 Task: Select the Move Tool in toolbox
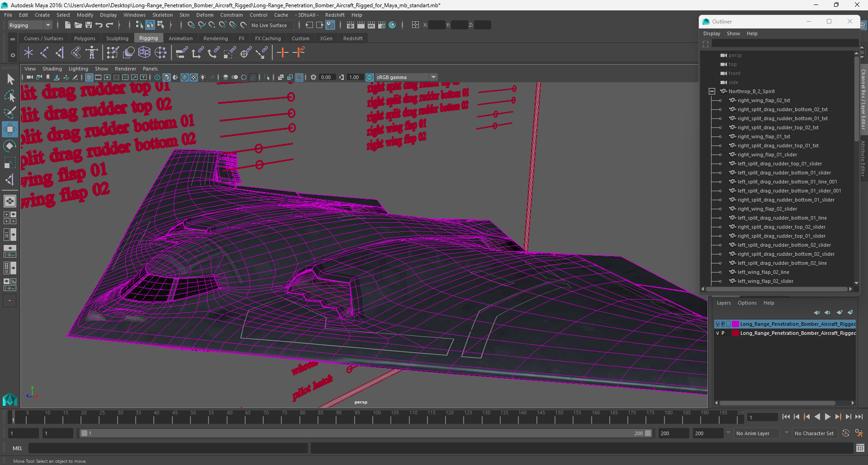(x=9, y=129)
